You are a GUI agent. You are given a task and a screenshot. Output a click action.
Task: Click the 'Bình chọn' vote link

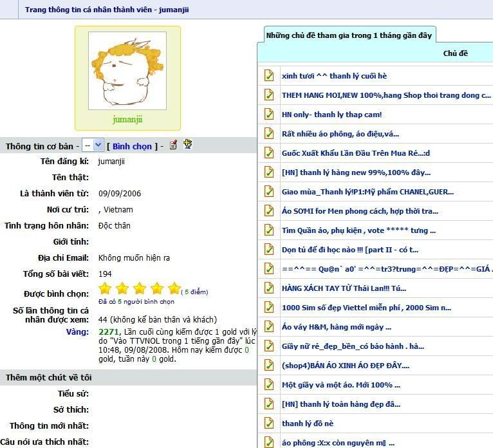coord(132,146)
